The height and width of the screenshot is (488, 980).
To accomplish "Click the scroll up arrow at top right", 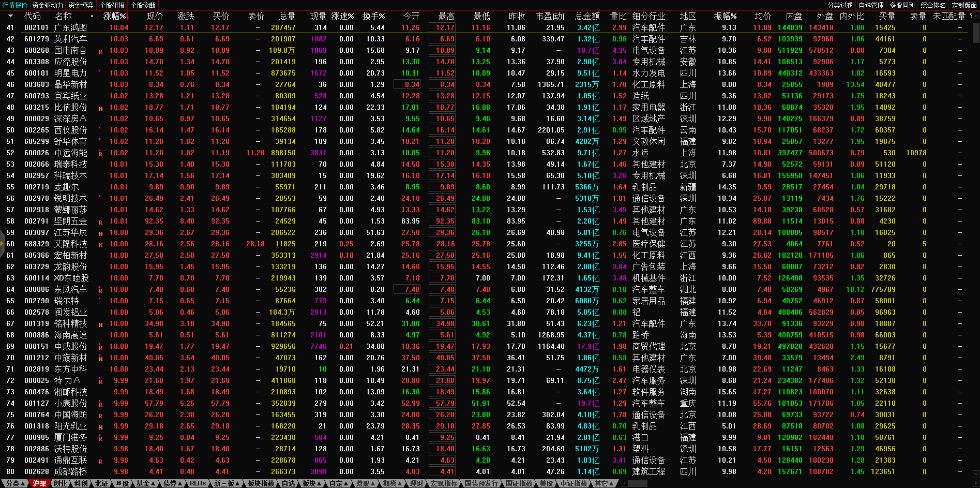I will pyautogui.click(x=975, y=16).
